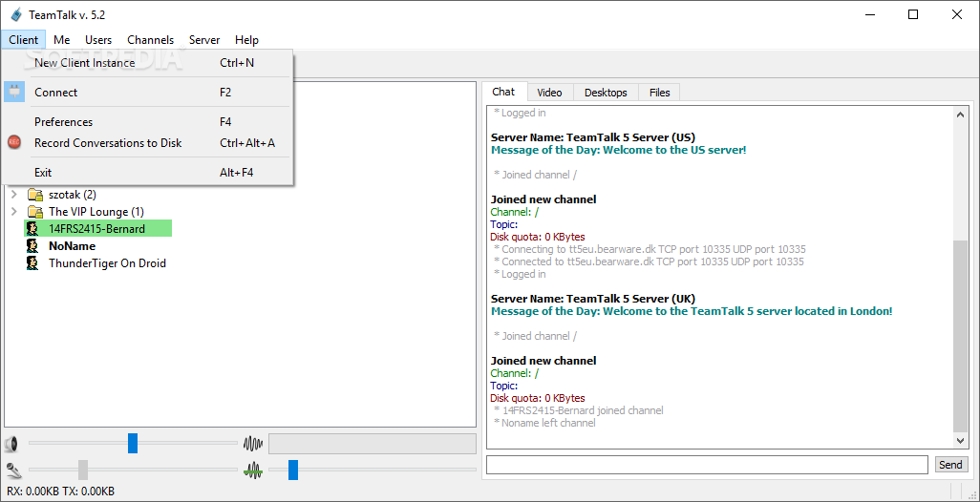The width and height of the screenshot is (980, 502).
Task: Open the Channels menu
Action: point(151,39)
